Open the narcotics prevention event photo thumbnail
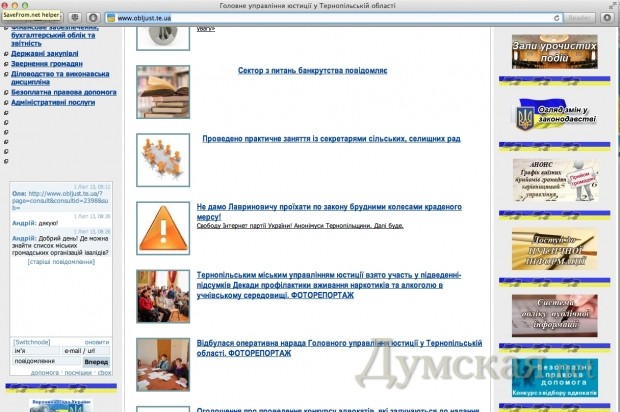Image resolution: width=620 pixels, height=412 pixels. click(x=162, y=295)
